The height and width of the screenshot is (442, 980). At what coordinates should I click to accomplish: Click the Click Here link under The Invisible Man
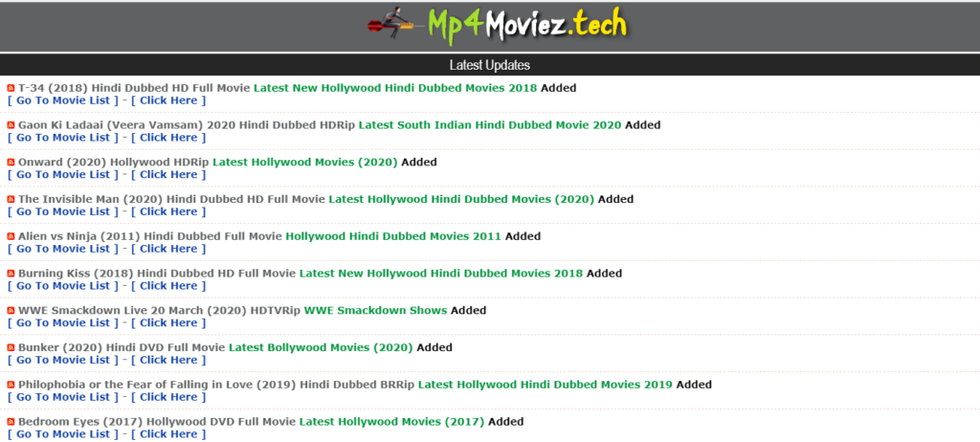(168, 212)
